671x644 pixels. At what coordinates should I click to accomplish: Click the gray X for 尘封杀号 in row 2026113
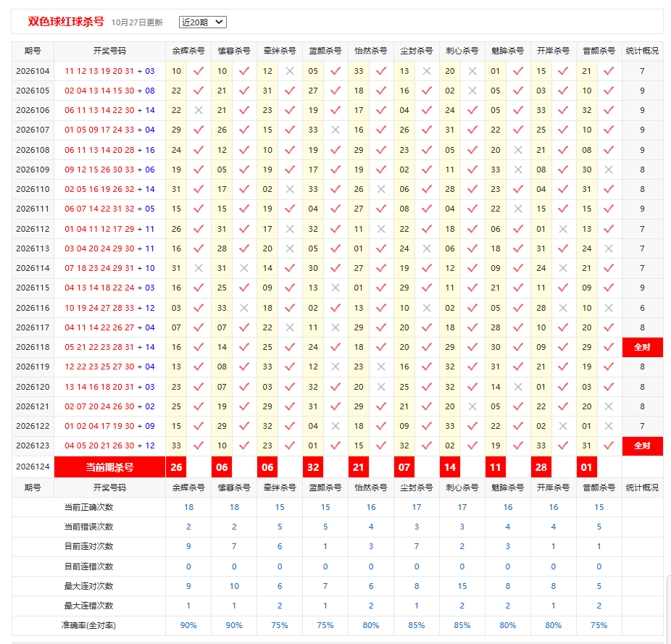[x=427, y=248]
